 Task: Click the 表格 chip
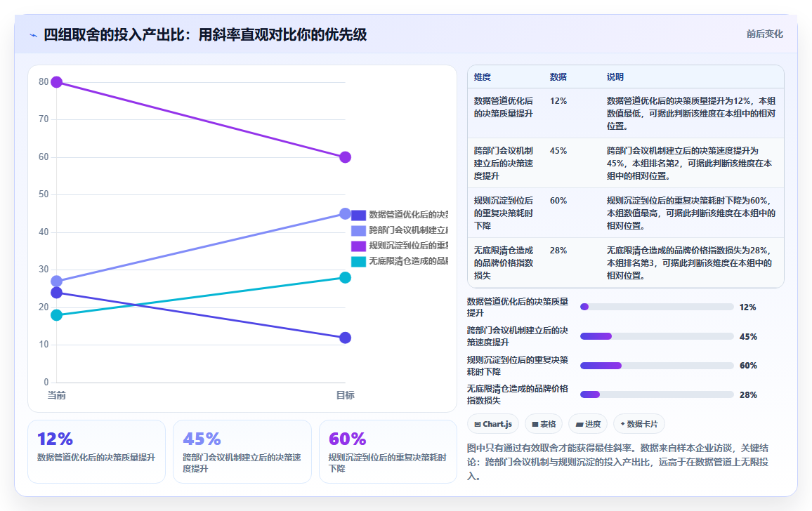click(x=544, y=424)
